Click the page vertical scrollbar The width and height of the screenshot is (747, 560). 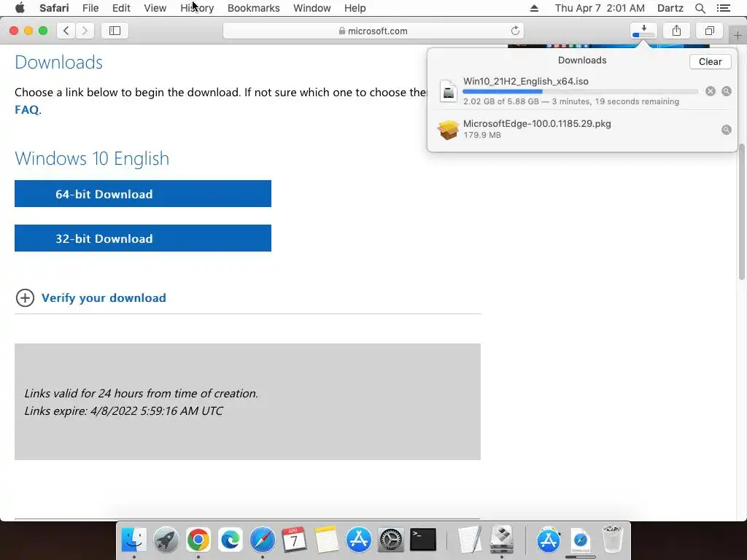(742, 211)
